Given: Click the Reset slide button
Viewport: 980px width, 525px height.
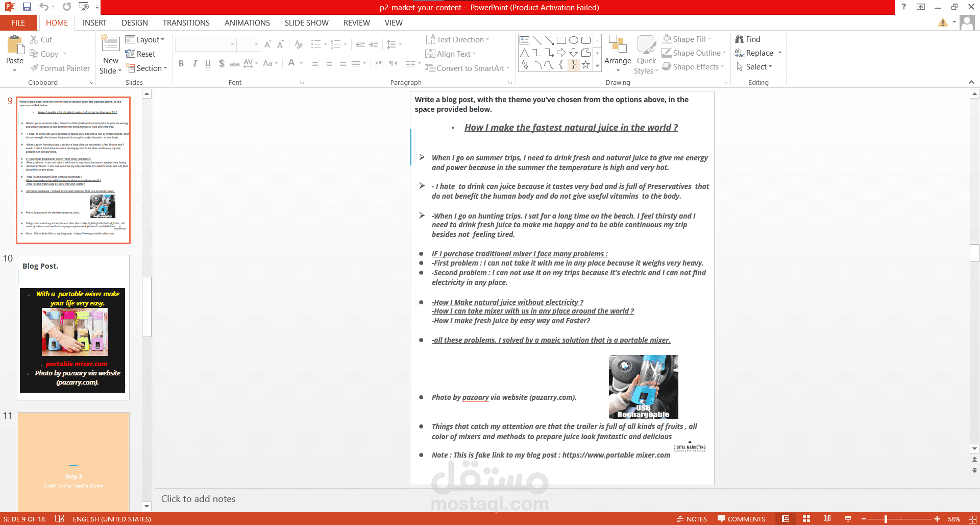Looking at the screenshot, I should point(140,54).
